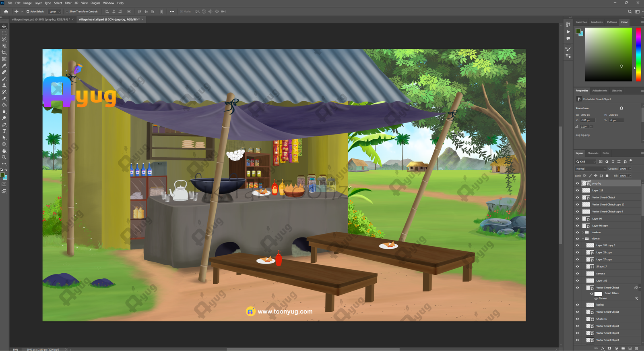
Task: Choose the Zoom tool in toolbox
Action: (x=4, y=157)
